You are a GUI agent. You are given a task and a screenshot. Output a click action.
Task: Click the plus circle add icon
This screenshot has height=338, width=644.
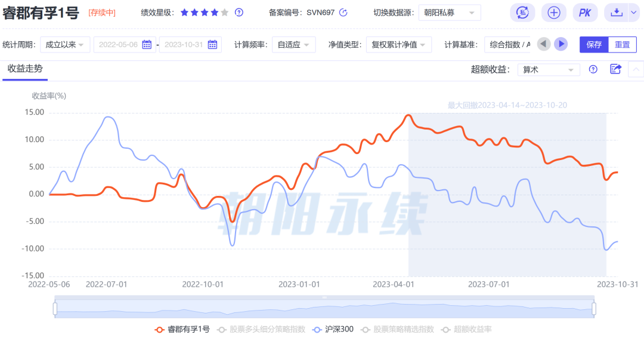tap(553, 13)
